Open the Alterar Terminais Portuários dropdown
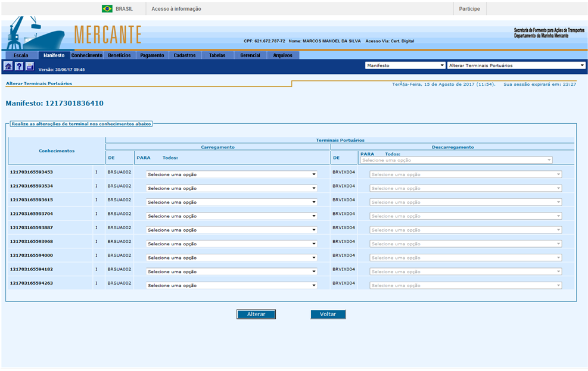Viewport: 588px width, 371px height. pyautogui.click(x=517, y=66)
